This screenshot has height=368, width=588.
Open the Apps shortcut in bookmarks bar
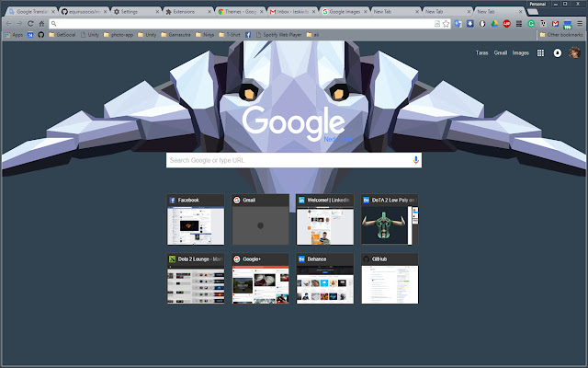(14, 35)
